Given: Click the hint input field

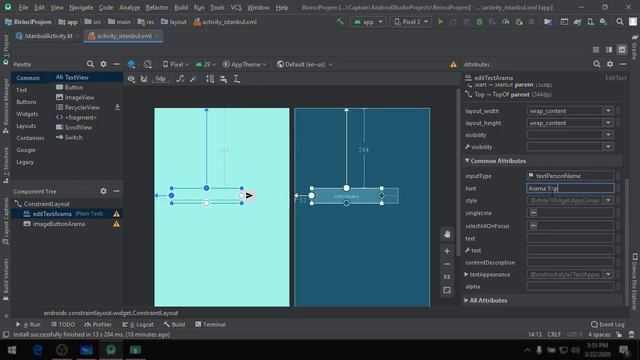Looking at the screenshot, I should [x=570, y=188].
